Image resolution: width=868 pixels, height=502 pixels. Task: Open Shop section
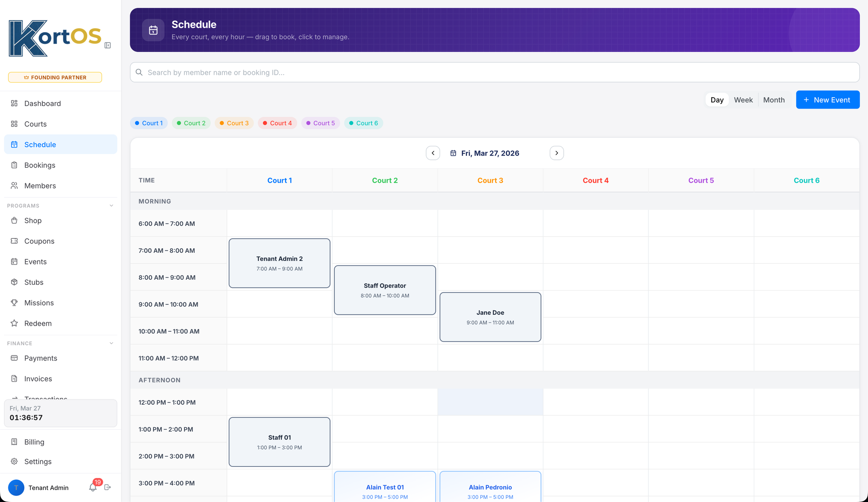(60, 221)
